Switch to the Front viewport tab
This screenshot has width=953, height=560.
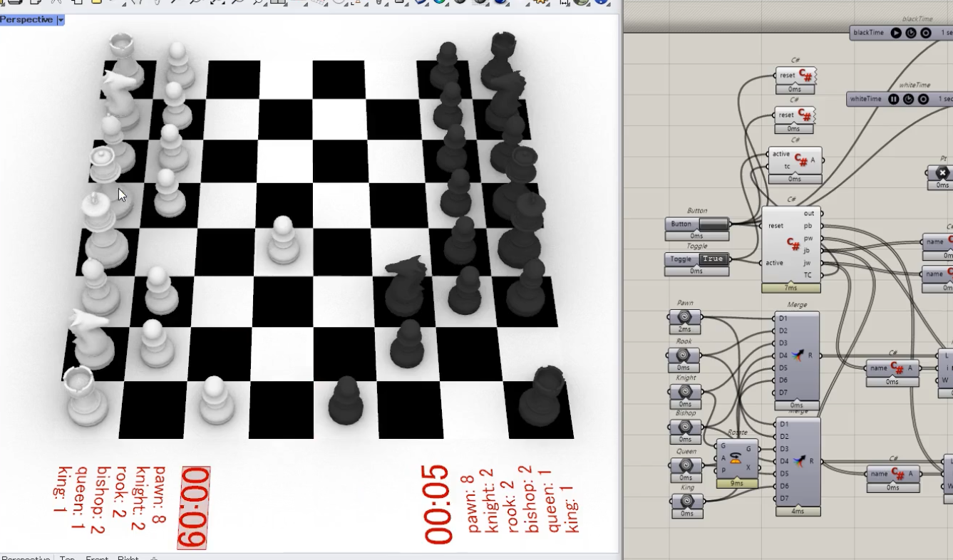pos(98,558)
